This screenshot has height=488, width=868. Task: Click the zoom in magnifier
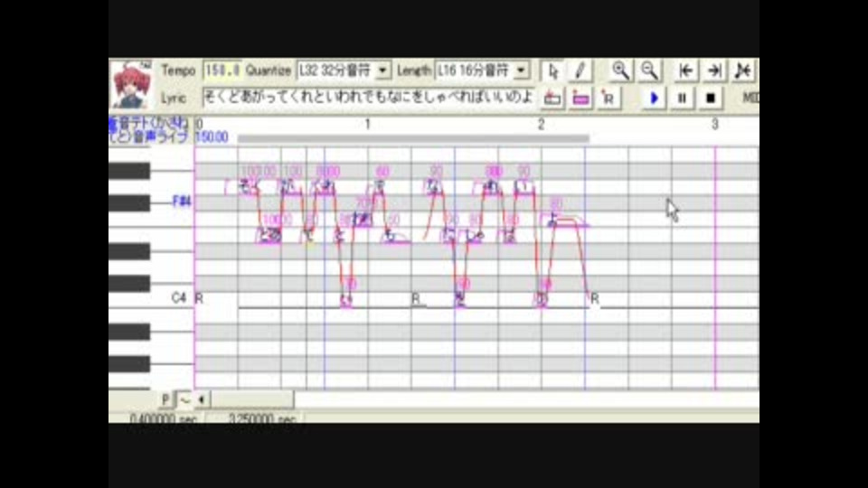(x=620, y=70)
